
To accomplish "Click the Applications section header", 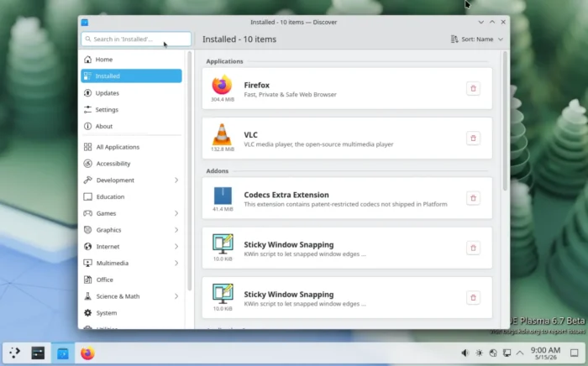I will [x=224, y=61].
